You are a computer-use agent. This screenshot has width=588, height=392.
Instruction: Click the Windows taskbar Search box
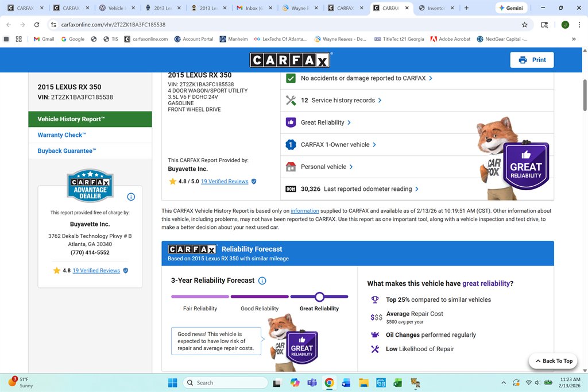pos(225,383)
